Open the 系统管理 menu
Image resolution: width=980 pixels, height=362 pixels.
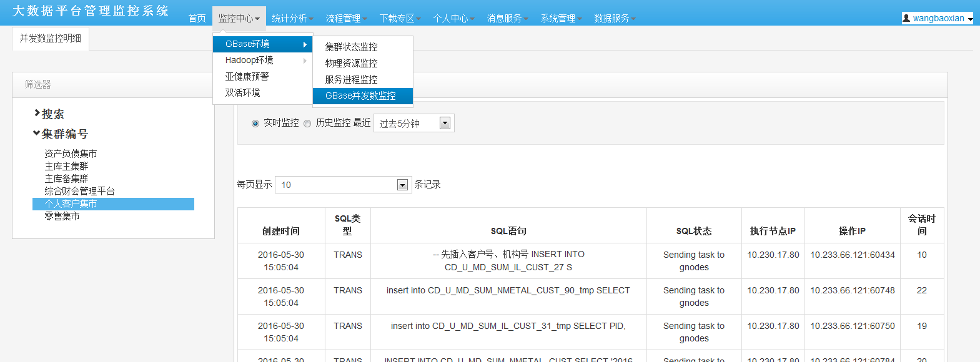(x=561, y=18)
